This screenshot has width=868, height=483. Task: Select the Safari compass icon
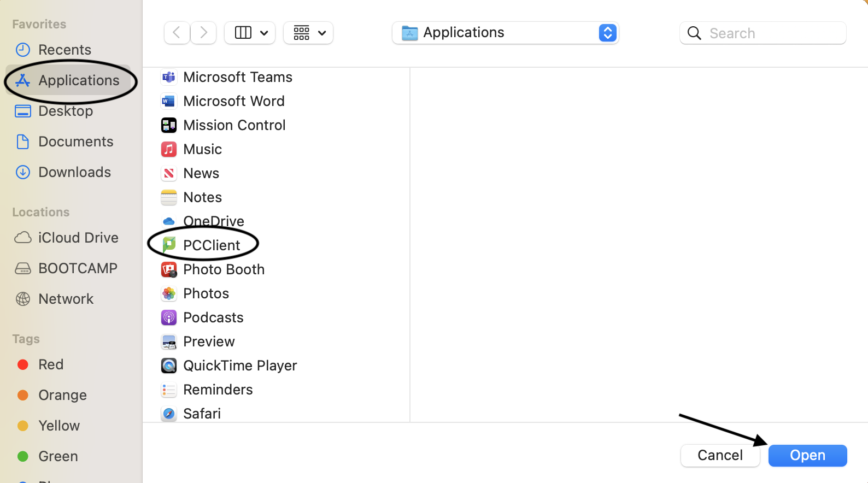pyautogui.click(x=169, y=414)
